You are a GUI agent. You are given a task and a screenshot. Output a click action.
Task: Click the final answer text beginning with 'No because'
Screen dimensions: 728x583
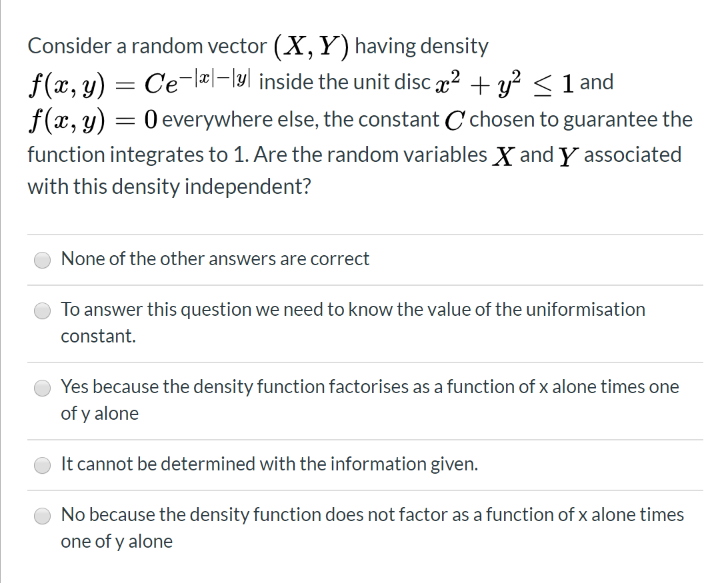click(x=371, y=514)
